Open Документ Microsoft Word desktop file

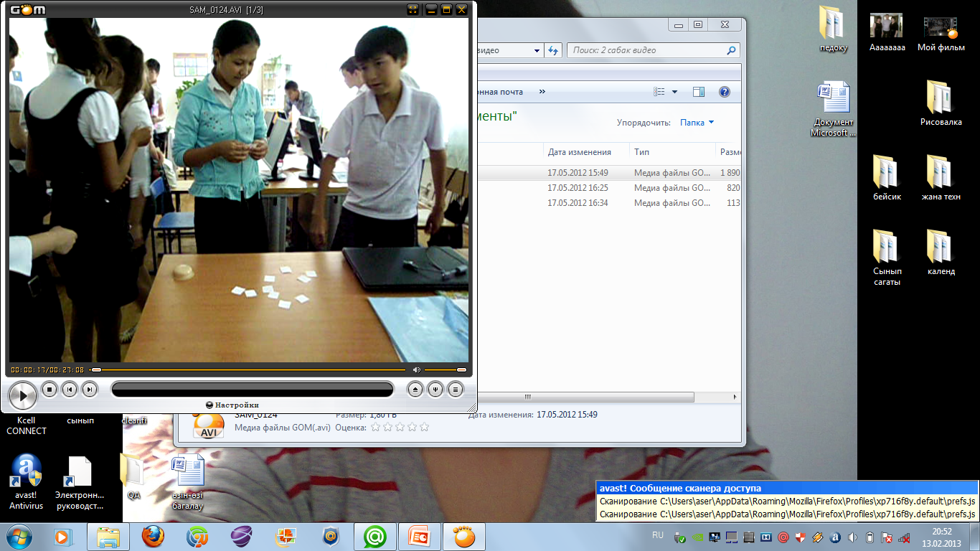833,108
